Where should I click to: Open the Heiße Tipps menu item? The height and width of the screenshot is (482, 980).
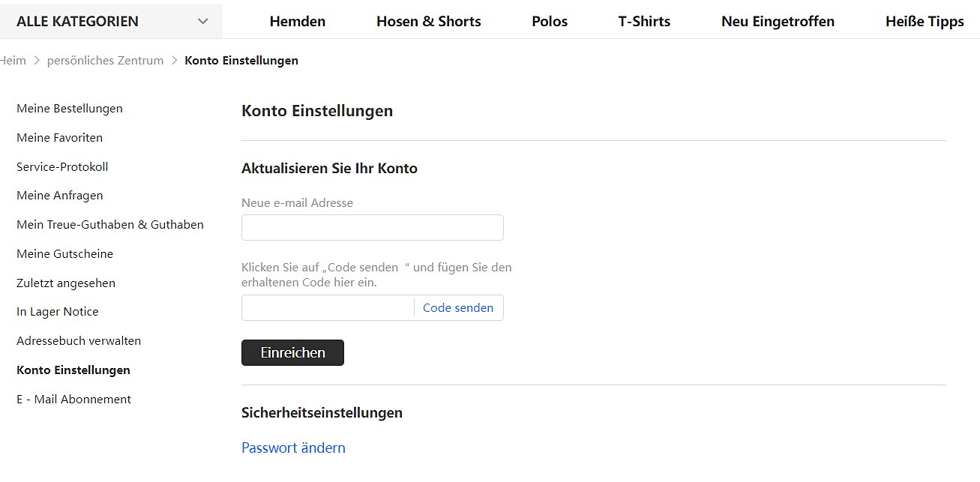tap(925, 22)
